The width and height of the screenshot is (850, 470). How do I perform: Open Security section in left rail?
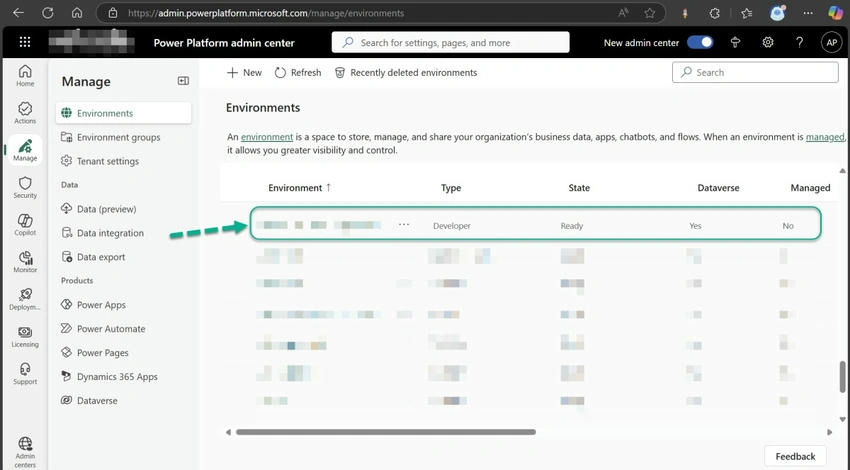(25, 188)
